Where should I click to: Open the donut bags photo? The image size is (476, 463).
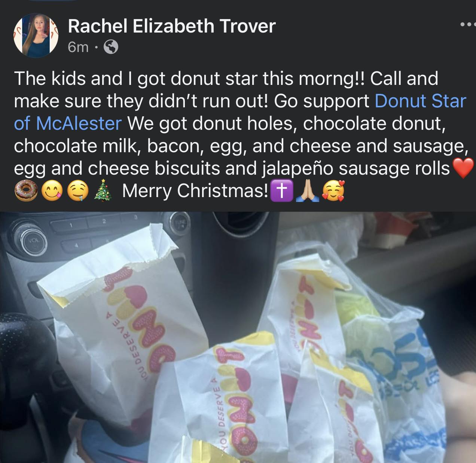(238, 337)
